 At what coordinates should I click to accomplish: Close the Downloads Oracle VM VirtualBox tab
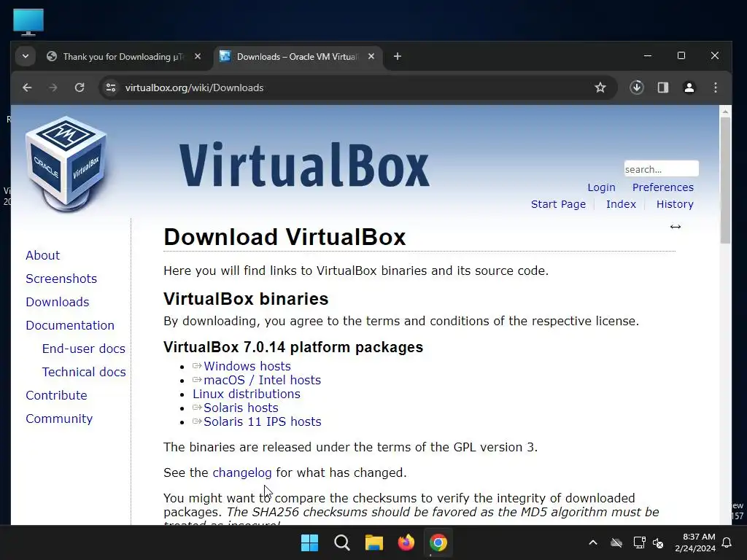(371, 57)
